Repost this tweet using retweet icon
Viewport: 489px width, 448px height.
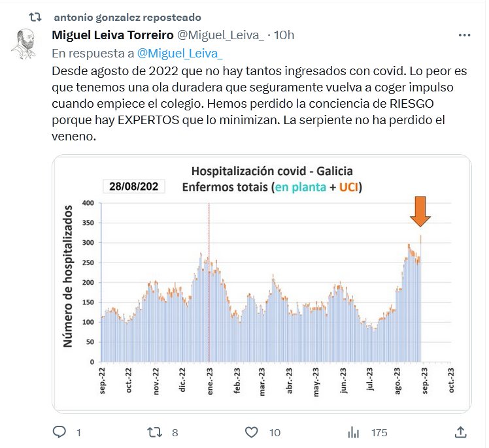[x=155, y=432]
